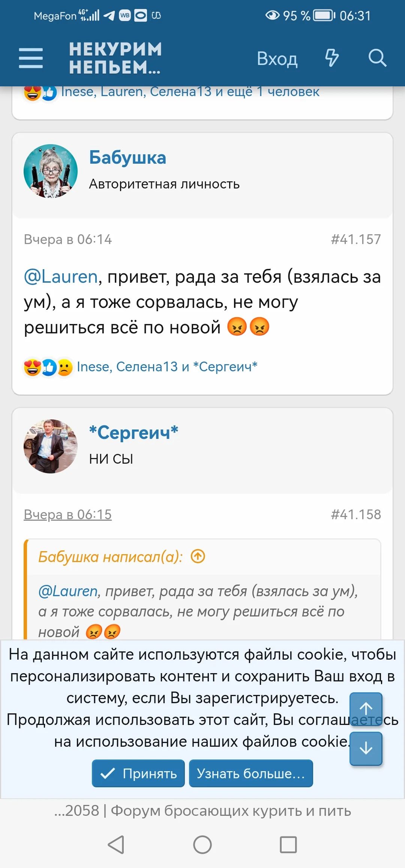Screen dimensions: 405x868
Task: Jump to original quoted post arrow
Action: 198,556
